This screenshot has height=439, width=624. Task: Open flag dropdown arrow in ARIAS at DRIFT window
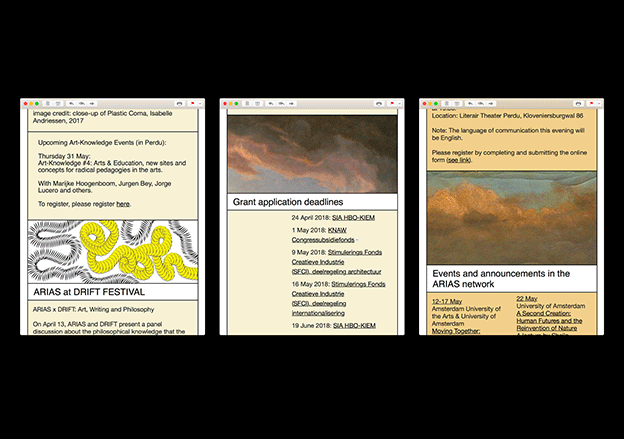click(200, 103)
